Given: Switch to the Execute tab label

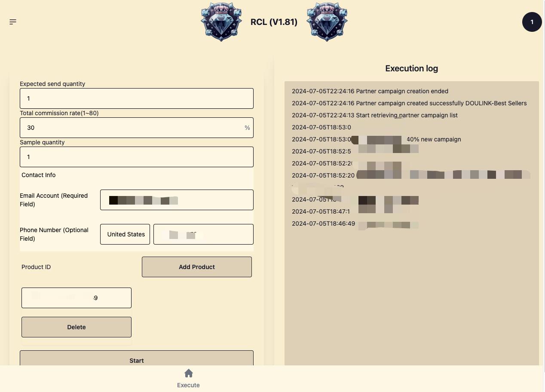Looking at the screenshot, I should tap(188, 385).
